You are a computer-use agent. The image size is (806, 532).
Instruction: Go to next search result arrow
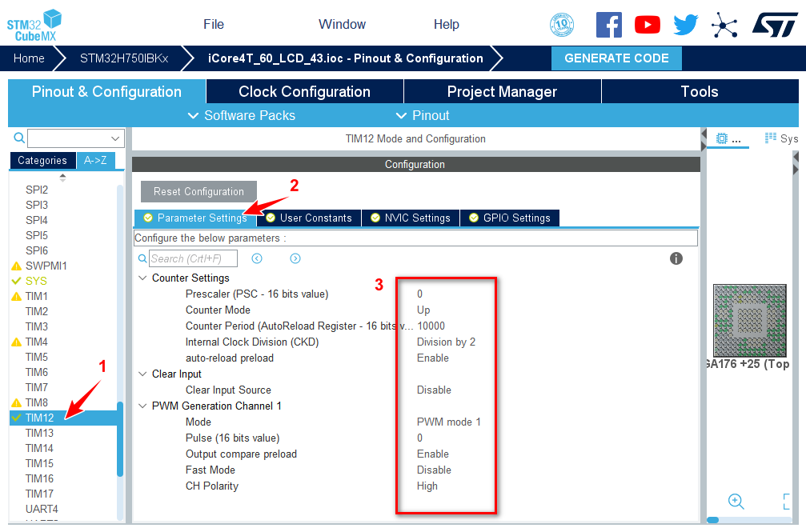[x=295, y=258]
